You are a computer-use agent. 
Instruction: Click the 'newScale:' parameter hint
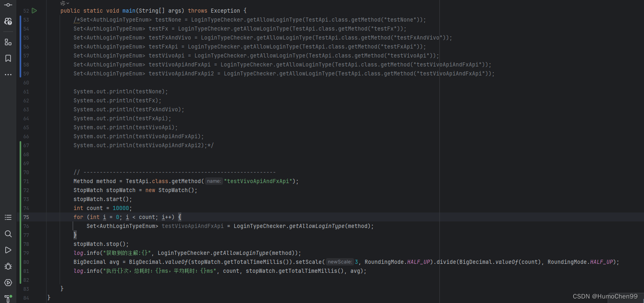[340, 262]
